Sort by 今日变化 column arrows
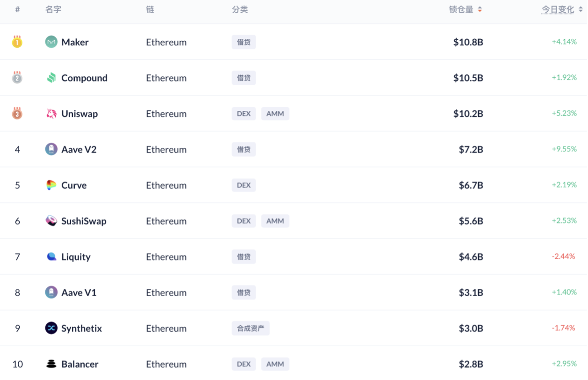The image size is (588, 380). 580,9
